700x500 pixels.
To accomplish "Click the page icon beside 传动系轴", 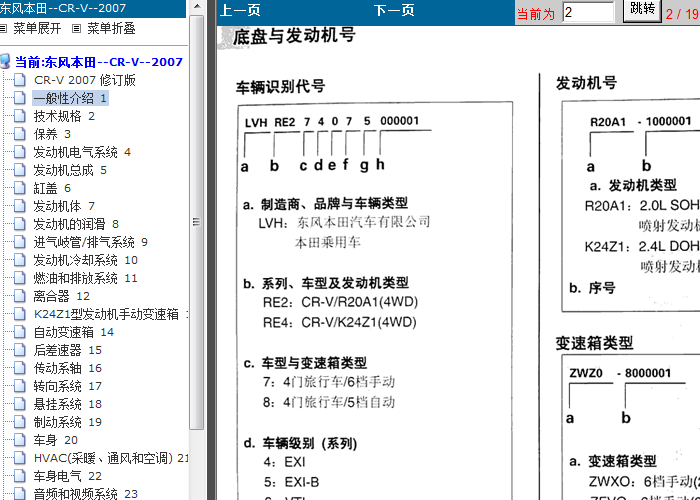I will [20, 368].
